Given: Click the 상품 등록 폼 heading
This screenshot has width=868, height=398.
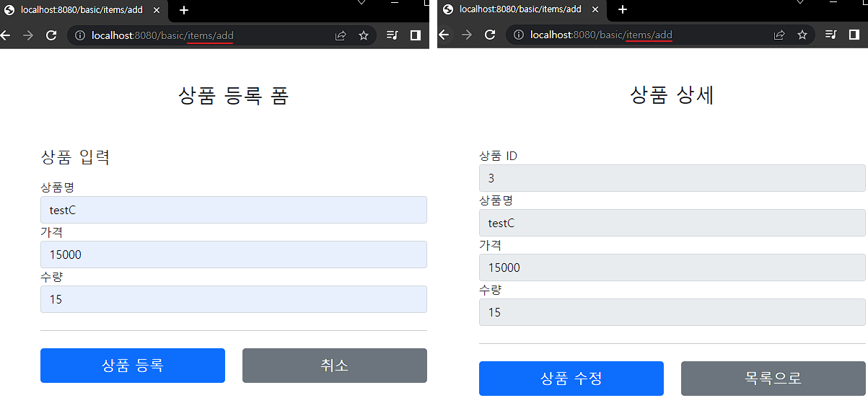Looking at the screenshot, I should click(234, 96).
